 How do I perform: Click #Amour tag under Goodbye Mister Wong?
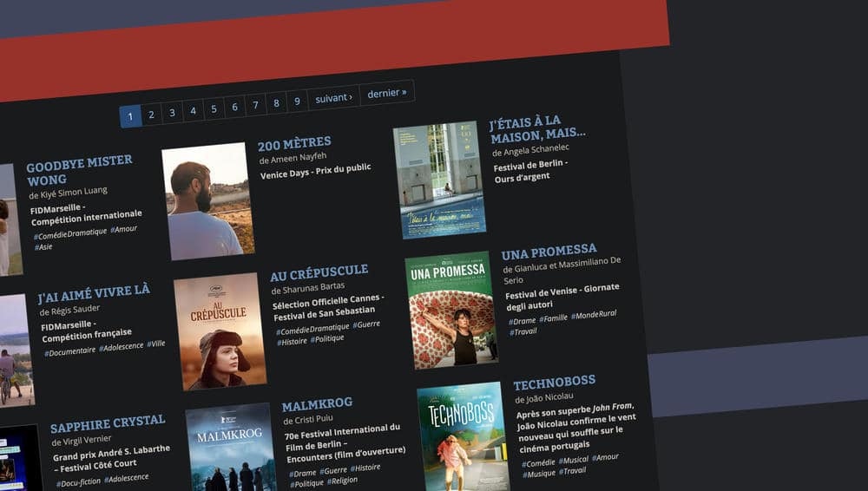[123, 229]
